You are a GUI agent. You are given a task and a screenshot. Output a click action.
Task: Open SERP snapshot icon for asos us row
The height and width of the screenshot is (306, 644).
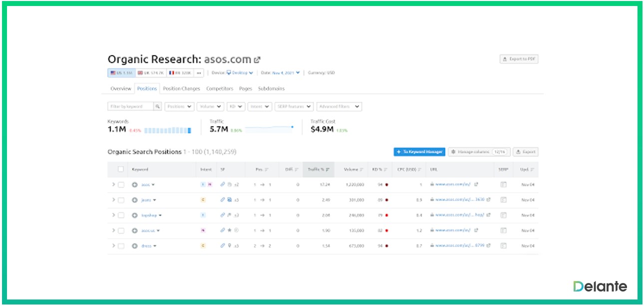[503, 230]
